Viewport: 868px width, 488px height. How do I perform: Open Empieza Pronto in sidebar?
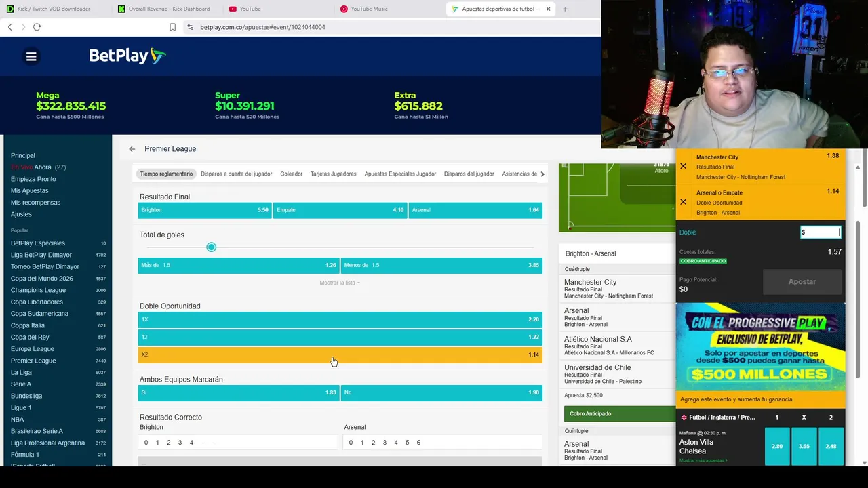(33, 179)
